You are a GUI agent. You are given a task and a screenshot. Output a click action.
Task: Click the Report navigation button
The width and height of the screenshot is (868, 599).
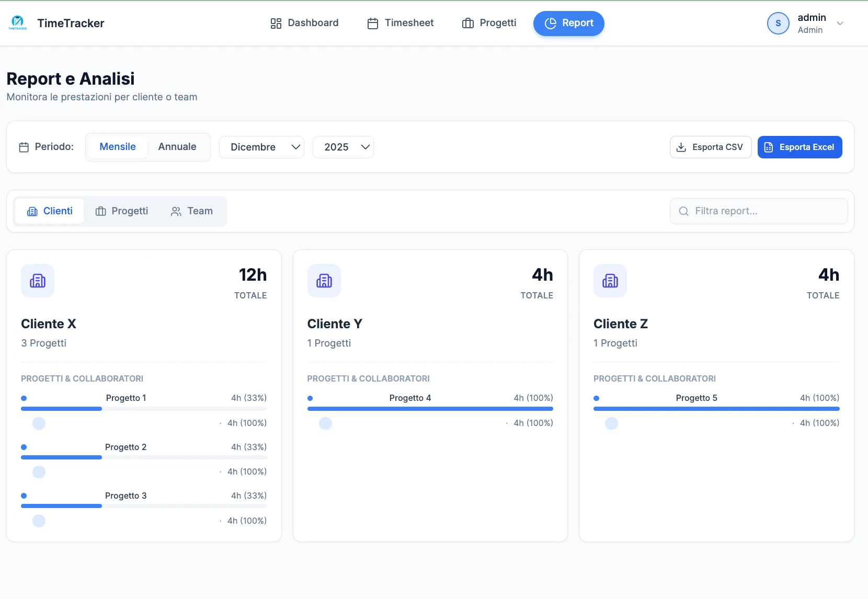click(569, 24)
